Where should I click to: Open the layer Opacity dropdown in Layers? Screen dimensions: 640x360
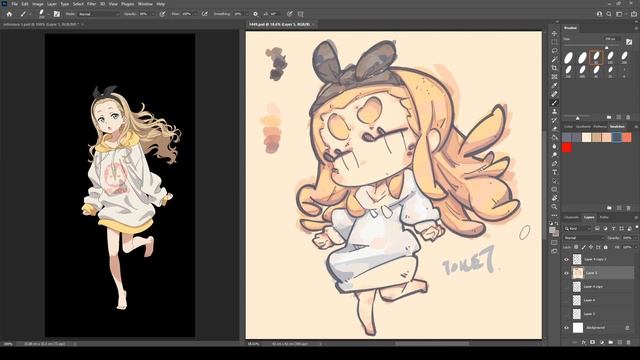(636, 238)
